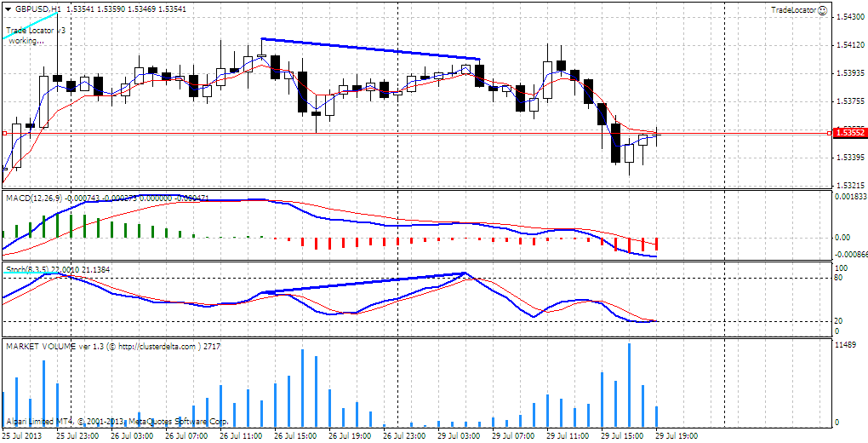The height and width of the screenshot is (443, 868).
Task: Click the 25 Jul 2013 time label
Action: point(21,436)
